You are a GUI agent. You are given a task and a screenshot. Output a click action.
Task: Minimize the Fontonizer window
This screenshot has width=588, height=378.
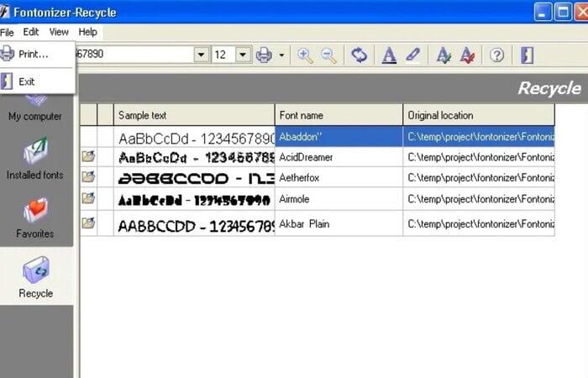coord(543,12)
